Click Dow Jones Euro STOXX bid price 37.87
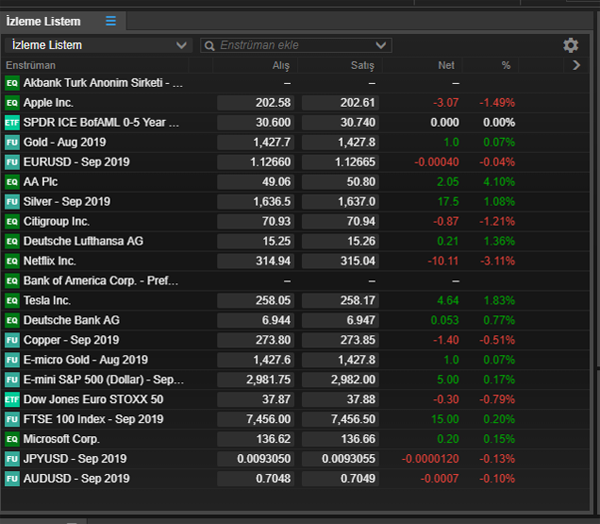The height and width of the screenshot is (524, 600). pyautogui.click(x=255, y=399)
